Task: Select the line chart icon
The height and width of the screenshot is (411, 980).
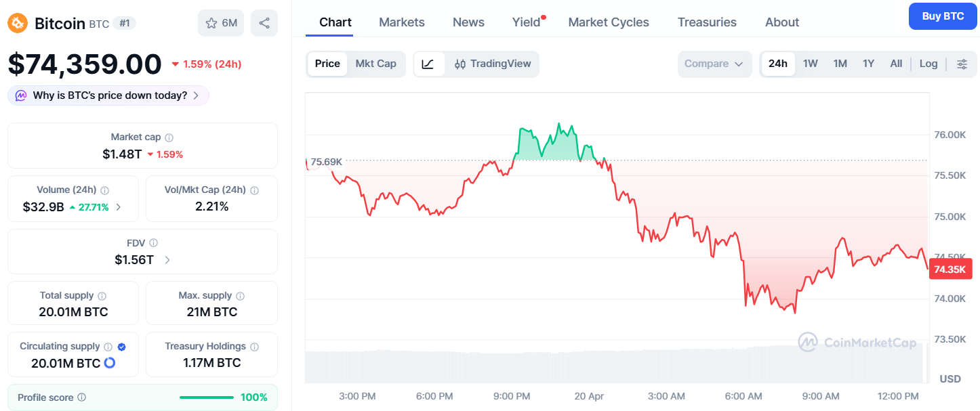Action: point(428,64)
